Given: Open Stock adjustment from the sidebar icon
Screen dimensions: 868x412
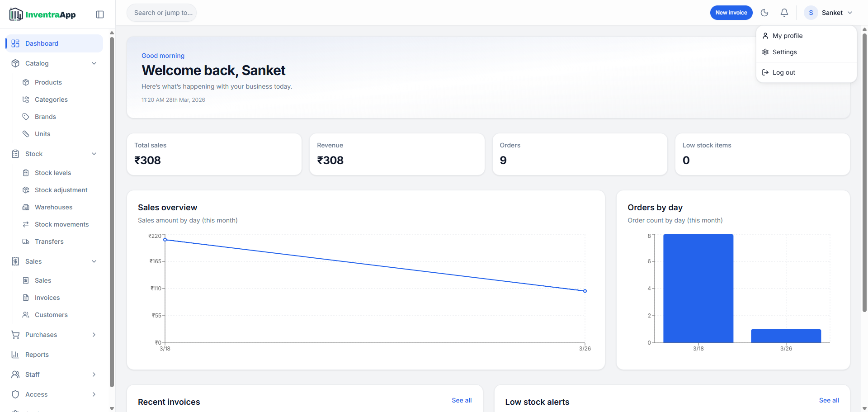Looking at the screenshot, I should coord(26,189).
